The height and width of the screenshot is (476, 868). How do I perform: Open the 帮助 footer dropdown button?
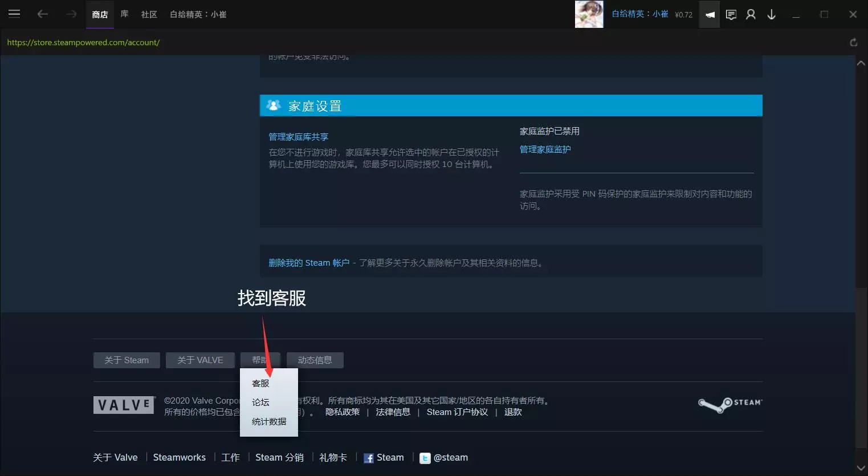tap(260, 360)
